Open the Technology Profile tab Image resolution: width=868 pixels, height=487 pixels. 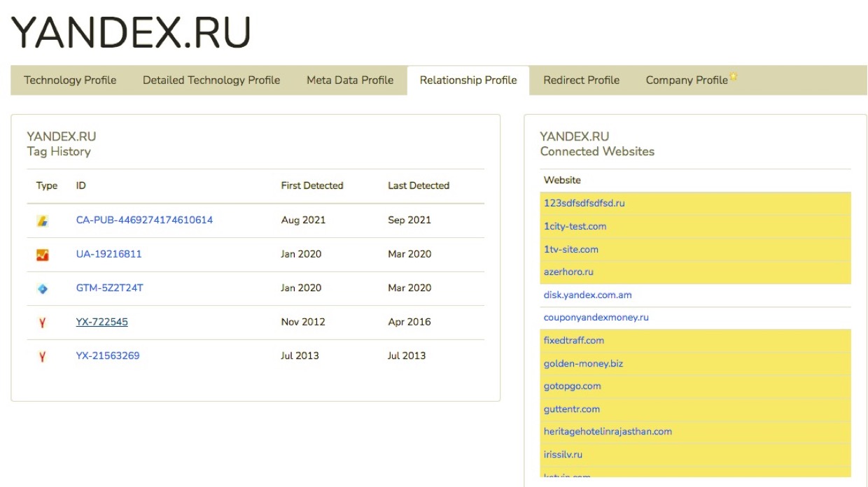pyautogui.click(x=70, y=80)
